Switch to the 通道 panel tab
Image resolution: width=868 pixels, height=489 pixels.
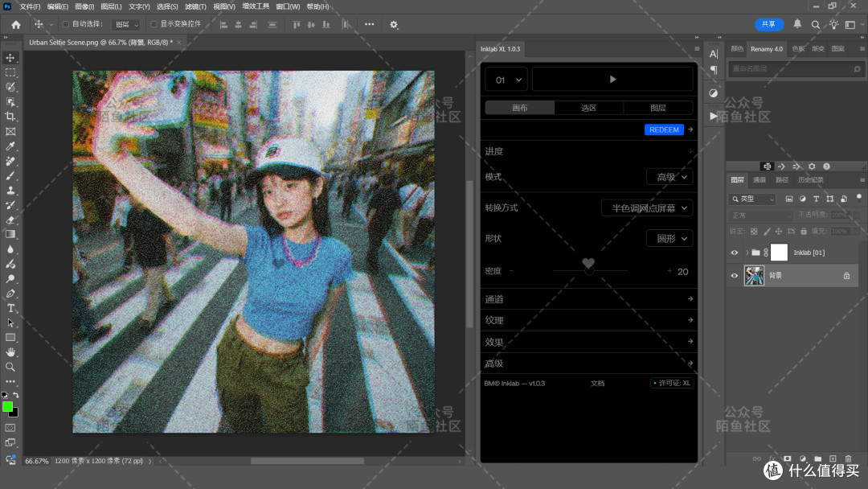tap(759, 180)
